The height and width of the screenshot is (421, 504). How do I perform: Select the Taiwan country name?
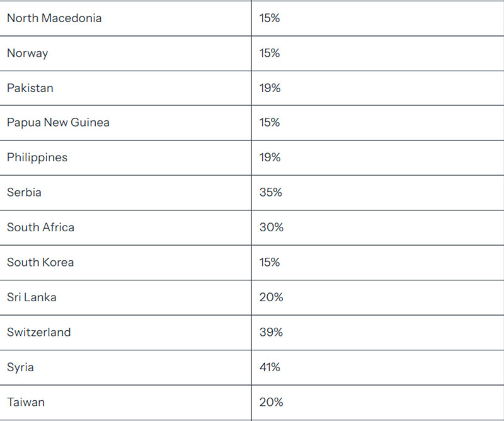pyautogui.click(x=26, y=402)
